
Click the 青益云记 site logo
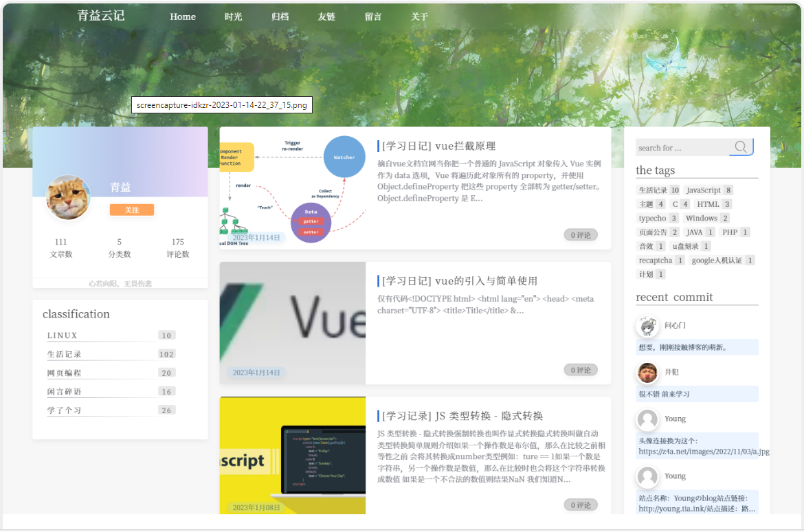pyautogui.click(x=101, y=16)
